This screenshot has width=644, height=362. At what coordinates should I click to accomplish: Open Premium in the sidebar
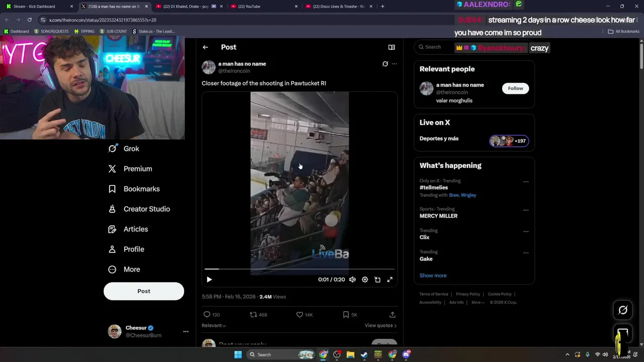click(130, 169)
